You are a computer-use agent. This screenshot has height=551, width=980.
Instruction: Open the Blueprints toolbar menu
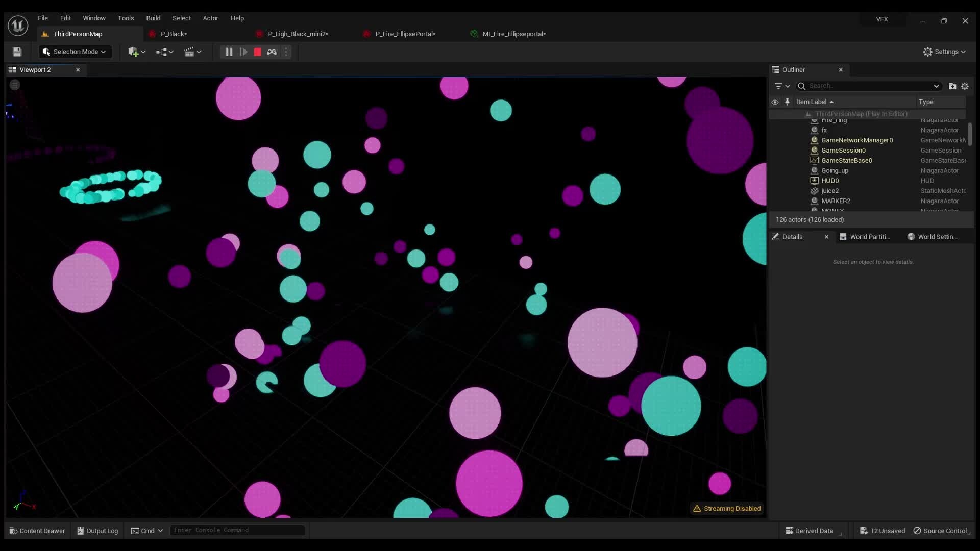coord(164,52)
